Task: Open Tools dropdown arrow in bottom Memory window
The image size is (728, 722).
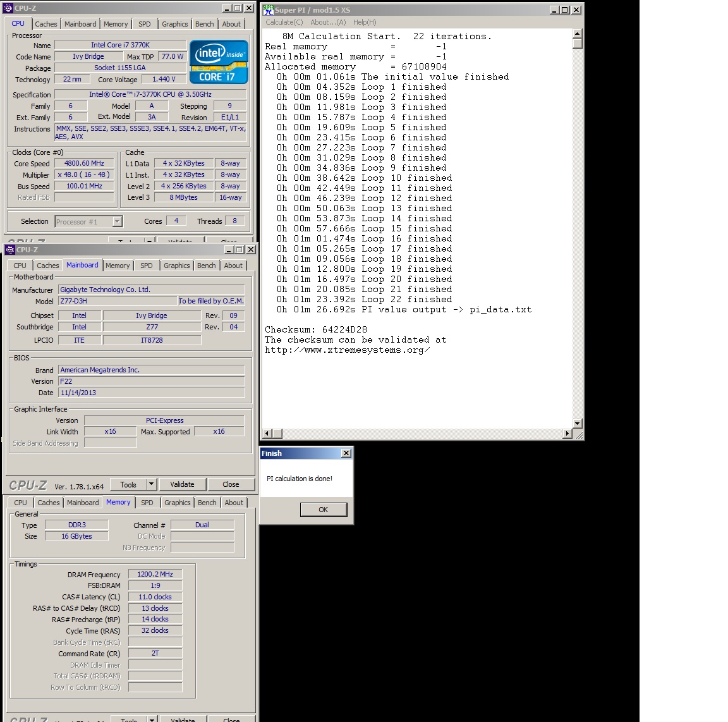Action: click(x=152, y=719)
